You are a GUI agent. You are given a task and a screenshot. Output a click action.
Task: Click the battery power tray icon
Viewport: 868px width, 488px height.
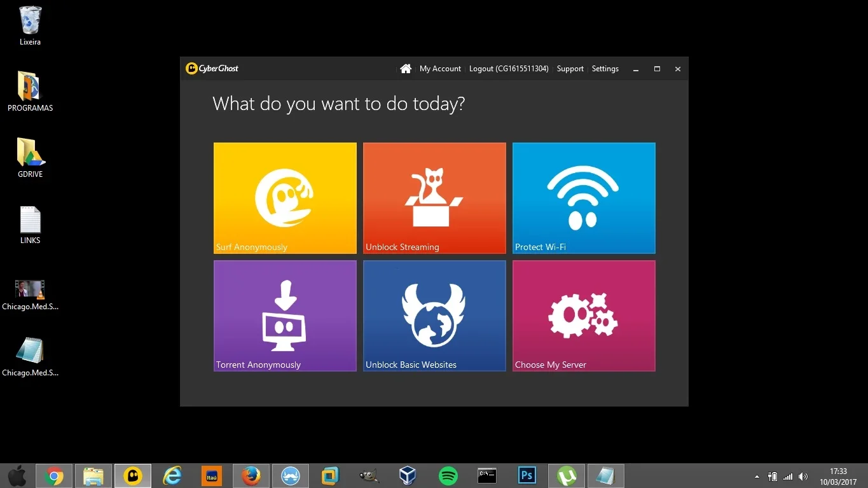(x=773, y=477)
